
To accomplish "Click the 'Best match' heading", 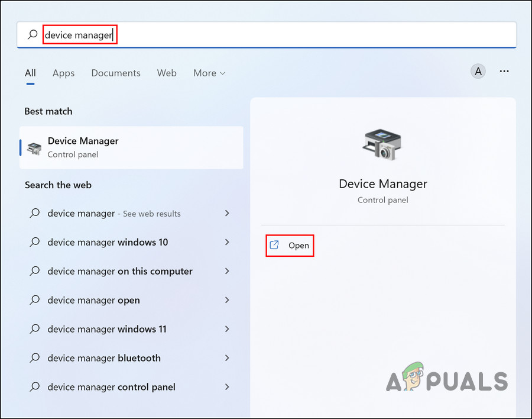I will (48, 111).
